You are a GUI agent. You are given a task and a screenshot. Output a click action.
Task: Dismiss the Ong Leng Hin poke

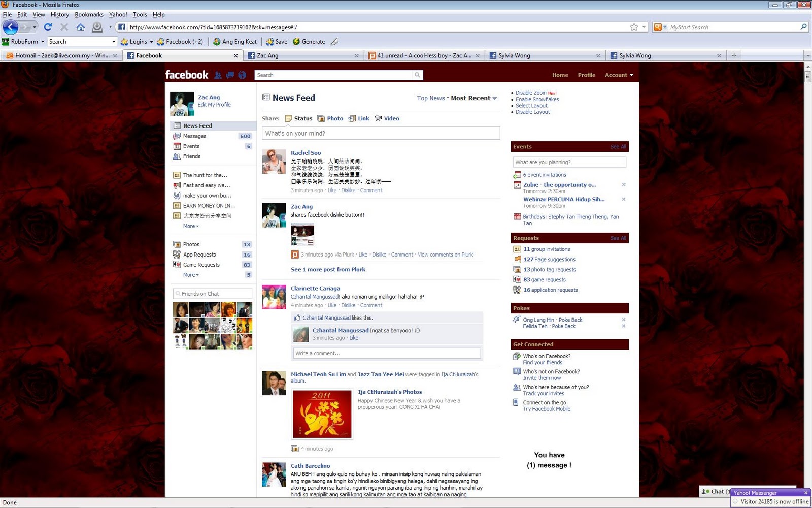coord(624,320)
